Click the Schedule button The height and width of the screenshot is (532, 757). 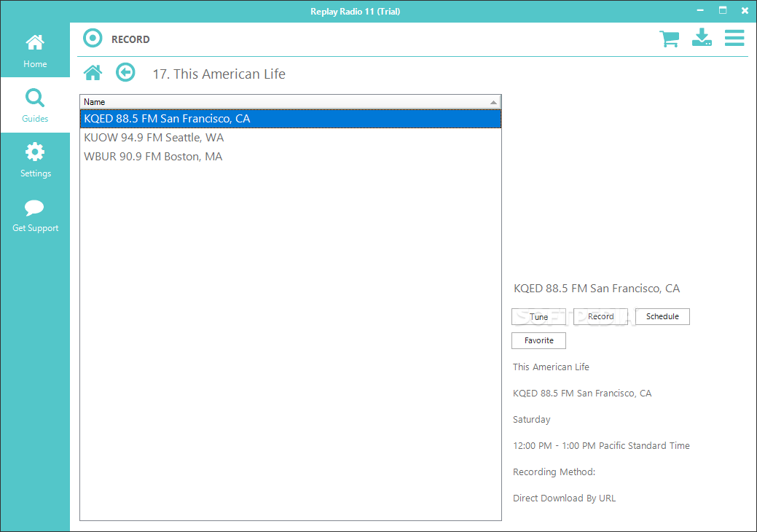tap(662, 317)
